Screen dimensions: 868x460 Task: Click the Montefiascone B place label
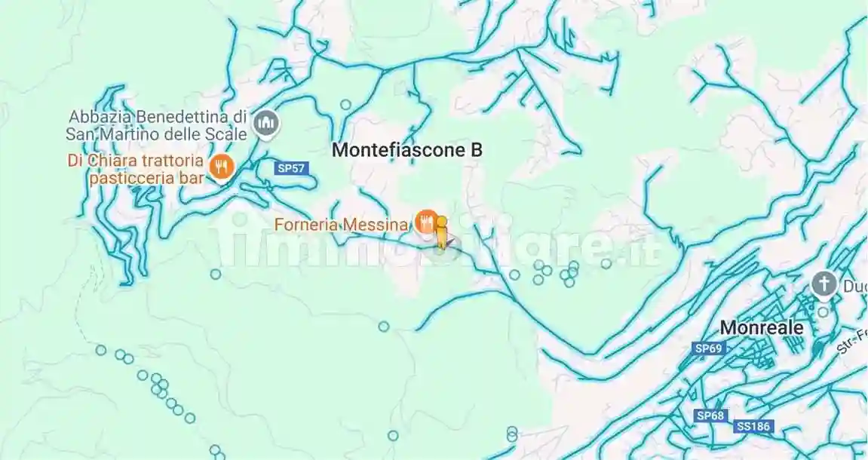(x=407, y=150)
